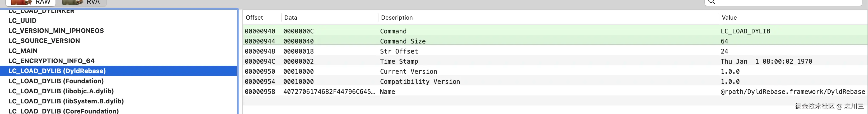Click the search magnifier icon

(711, 2)
